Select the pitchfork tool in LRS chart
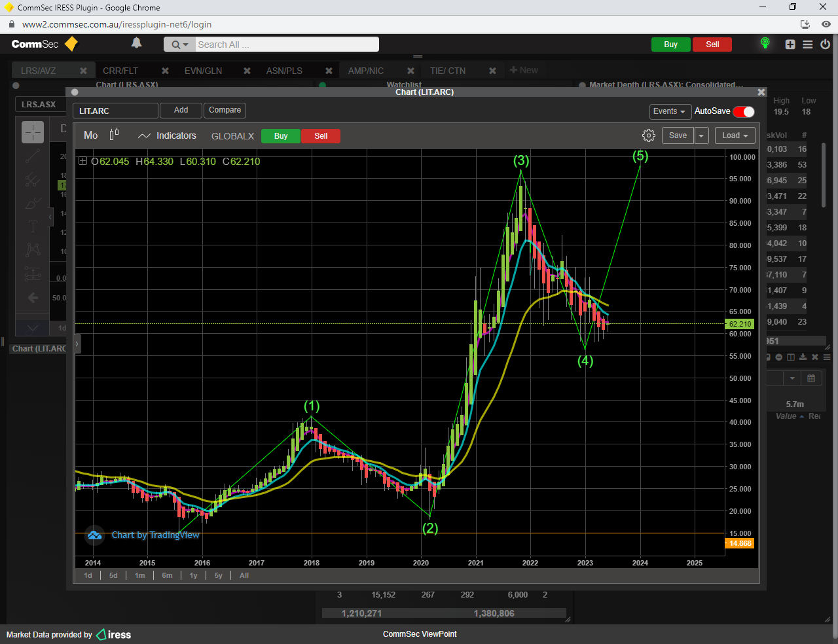838x644 pixels. (33, 179)
